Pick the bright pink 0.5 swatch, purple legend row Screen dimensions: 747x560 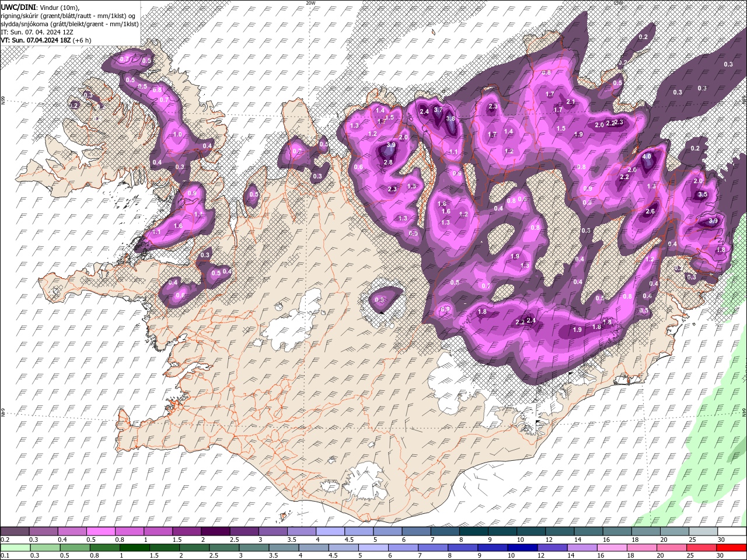100,531
